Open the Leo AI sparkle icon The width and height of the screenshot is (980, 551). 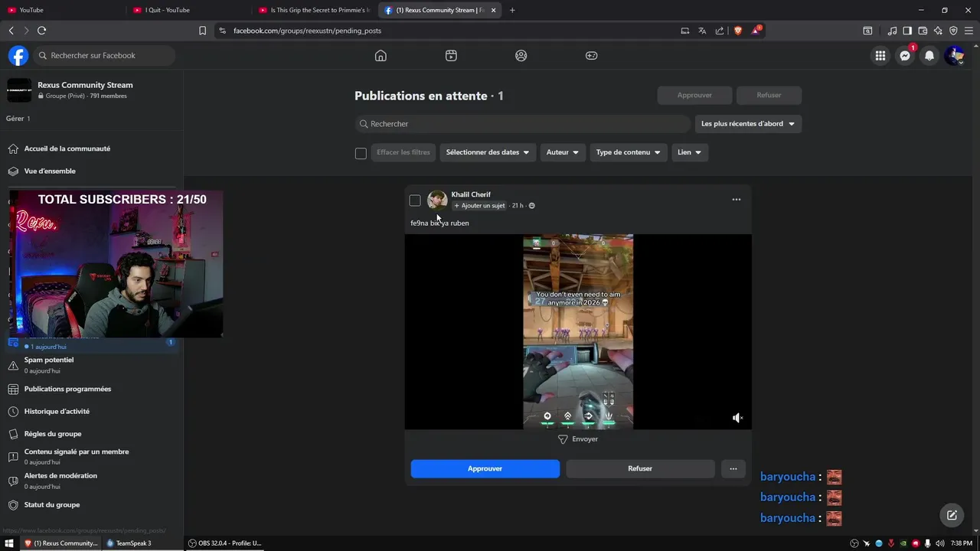click(938, 31)
